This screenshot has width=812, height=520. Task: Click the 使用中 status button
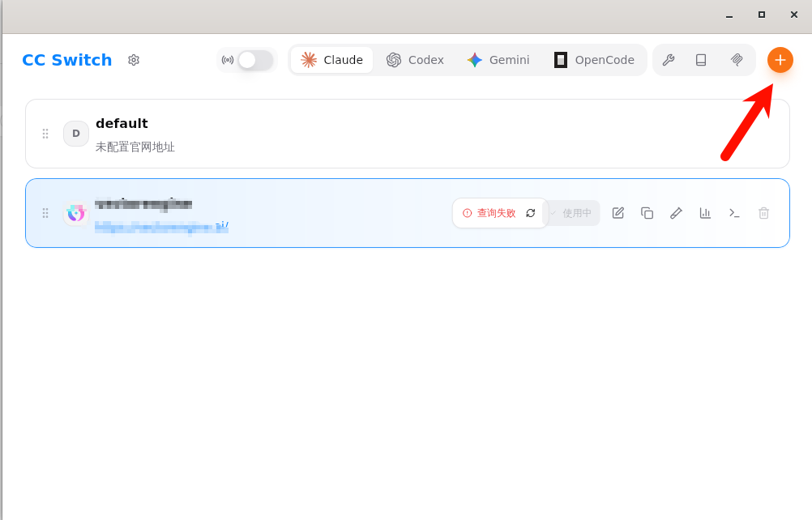pyautogui.click(x=572, y=213)
